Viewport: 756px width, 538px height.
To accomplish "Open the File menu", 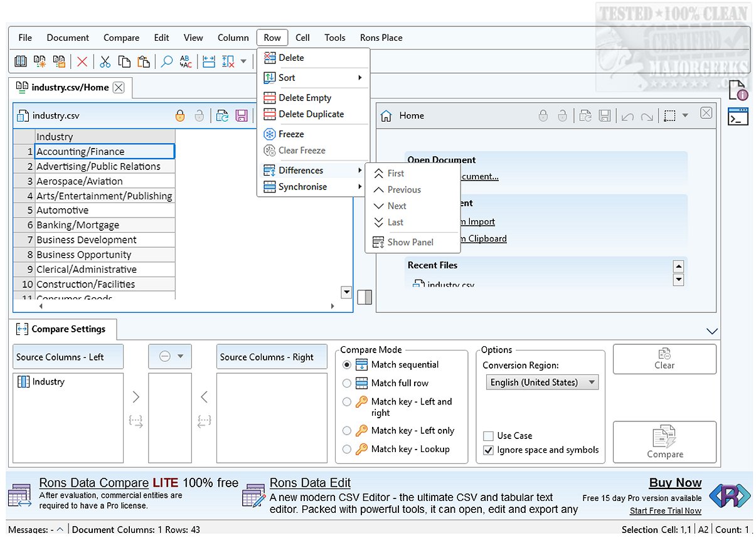I will pos(25,38).
